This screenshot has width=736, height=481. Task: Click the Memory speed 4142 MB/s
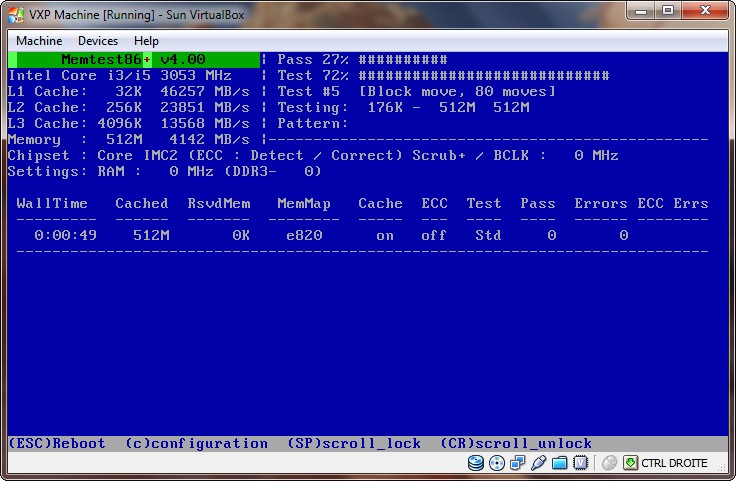209,139
